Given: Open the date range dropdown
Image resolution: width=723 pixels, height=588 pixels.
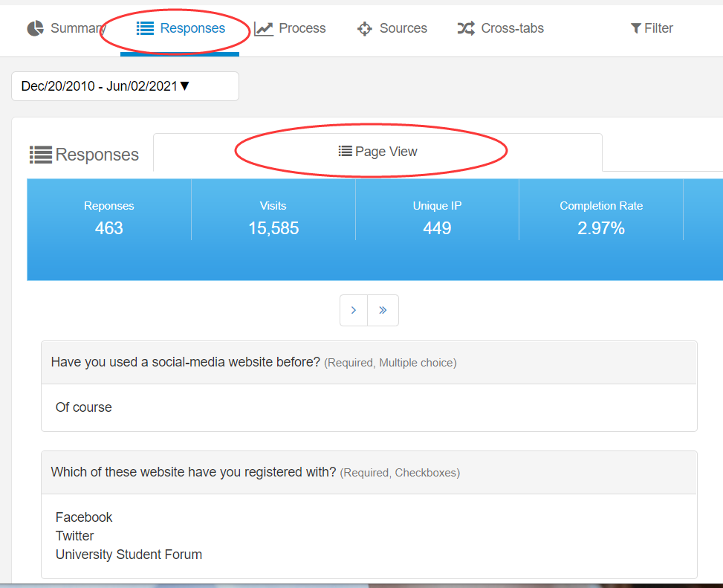Looking at the screenshot, I should [x=125, y=86].
